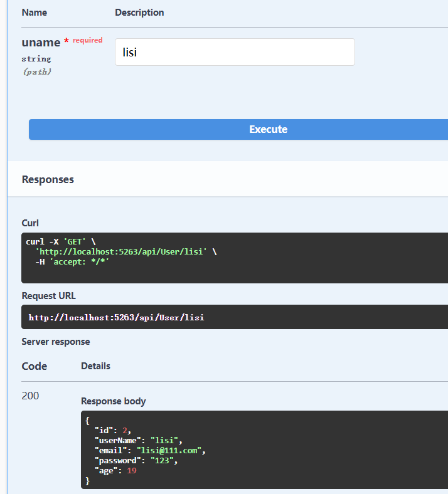Click the Description column header
Viewport: 448px width, 494px height.
click(x=139, y=13)
